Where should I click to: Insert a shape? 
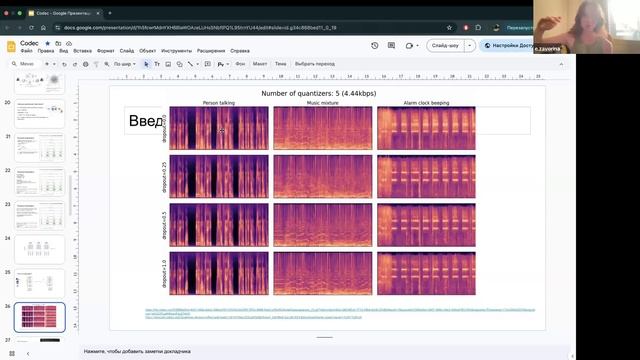(x=179, y=64)
